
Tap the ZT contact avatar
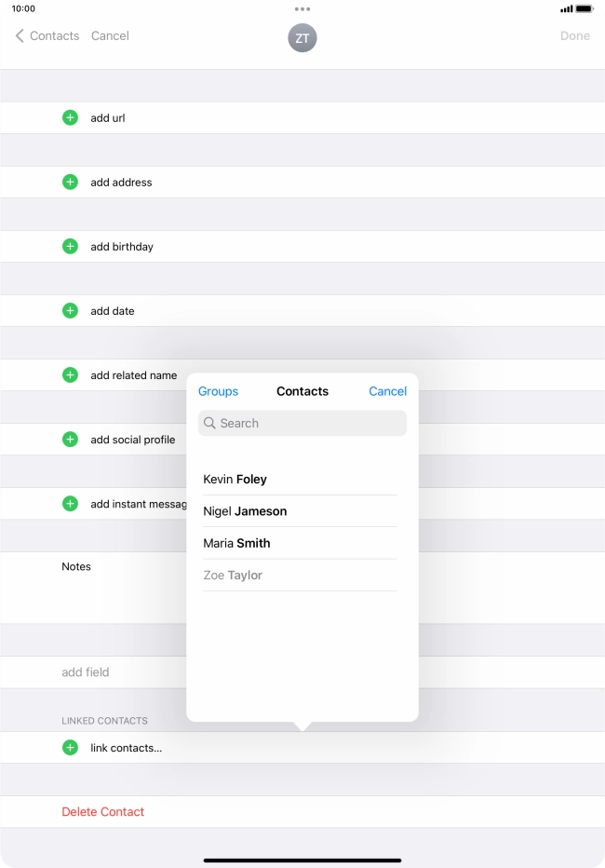click(x=302, y=37)
